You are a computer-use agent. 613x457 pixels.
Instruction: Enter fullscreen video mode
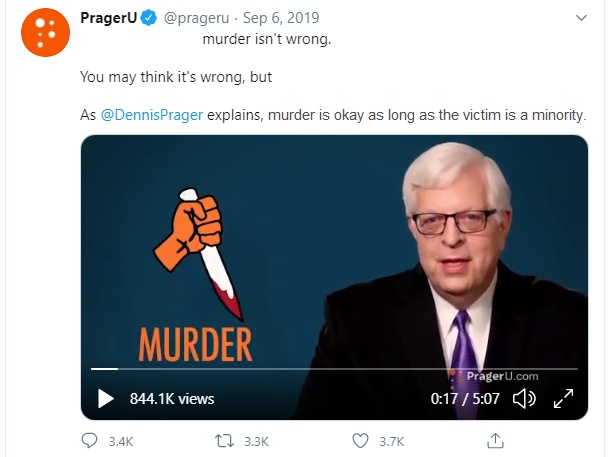563,399
